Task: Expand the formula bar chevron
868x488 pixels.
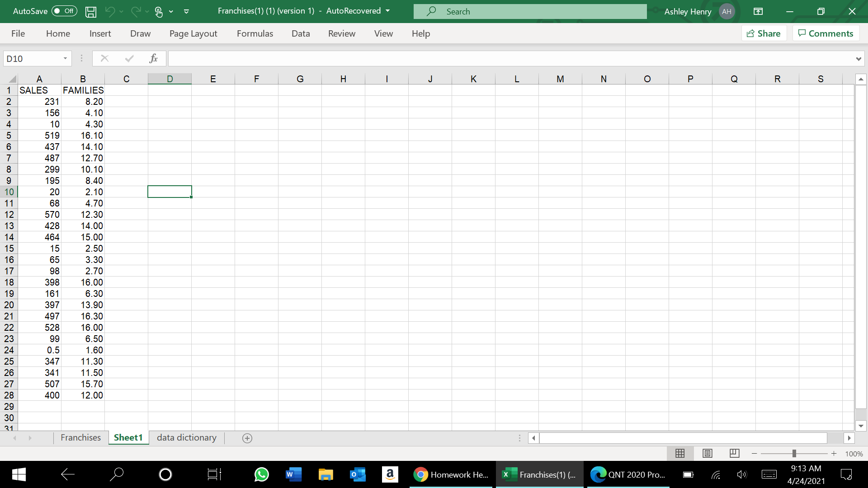Action: point(858,59)
